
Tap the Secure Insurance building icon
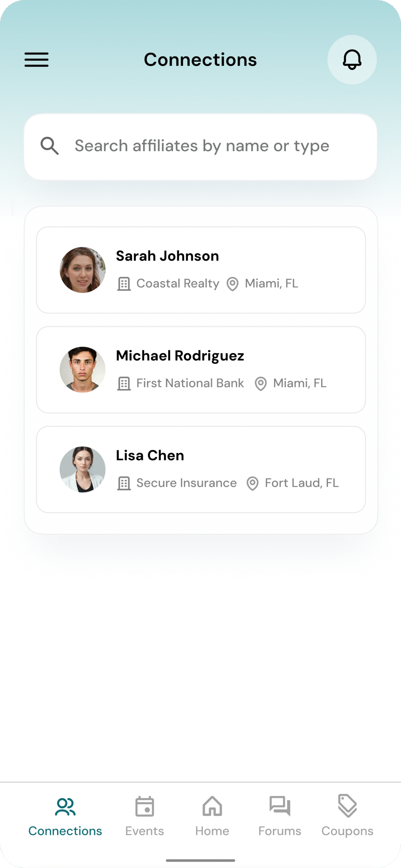coord(124,483)
